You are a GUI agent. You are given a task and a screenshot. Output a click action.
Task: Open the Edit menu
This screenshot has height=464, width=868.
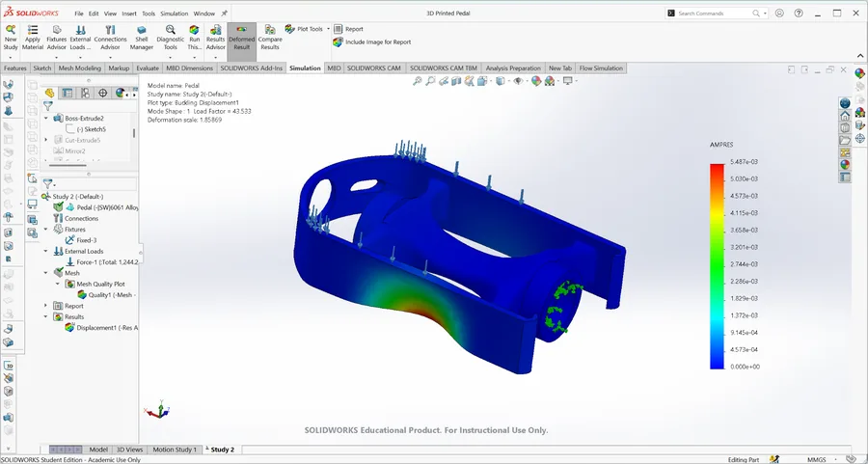94,14
